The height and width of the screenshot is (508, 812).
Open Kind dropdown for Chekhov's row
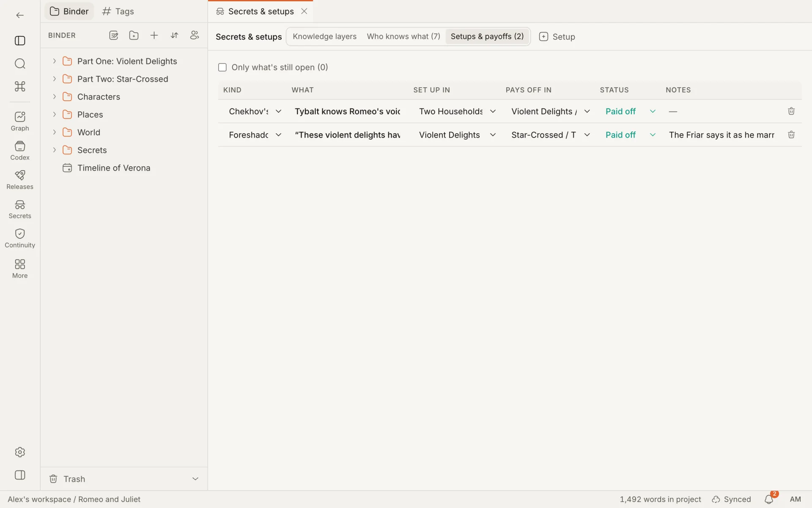[255, 111]
